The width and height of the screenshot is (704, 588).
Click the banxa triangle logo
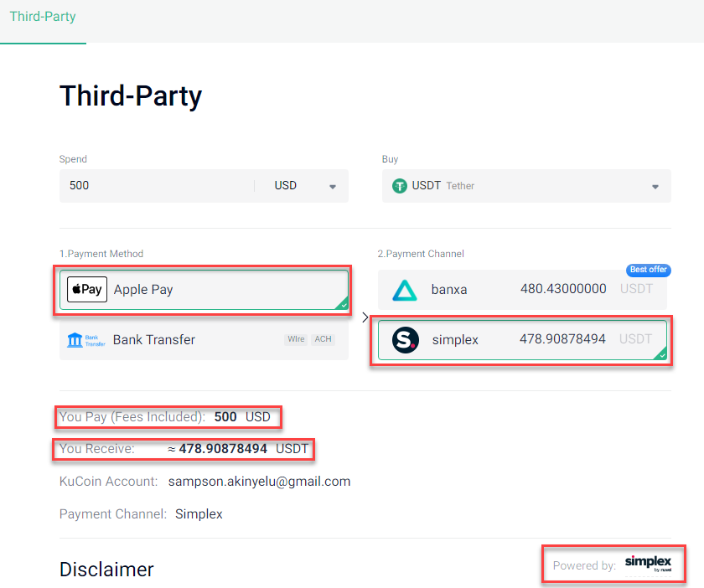[405, 290]
